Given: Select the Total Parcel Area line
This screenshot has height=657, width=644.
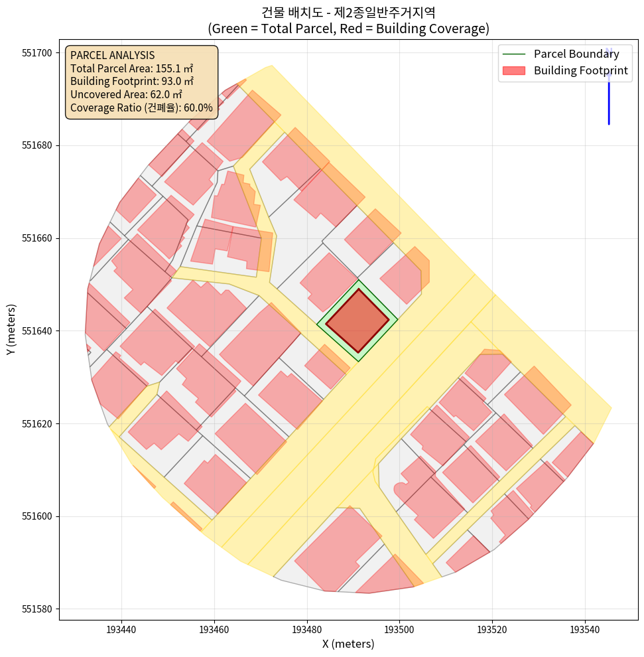Looking at the screenshot, I should point(131,68).
